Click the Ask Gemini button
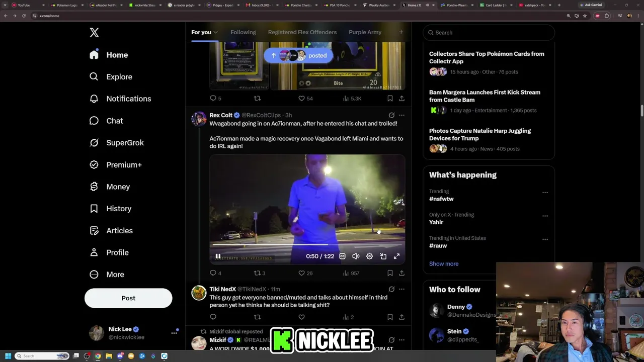 pos(591,5)
